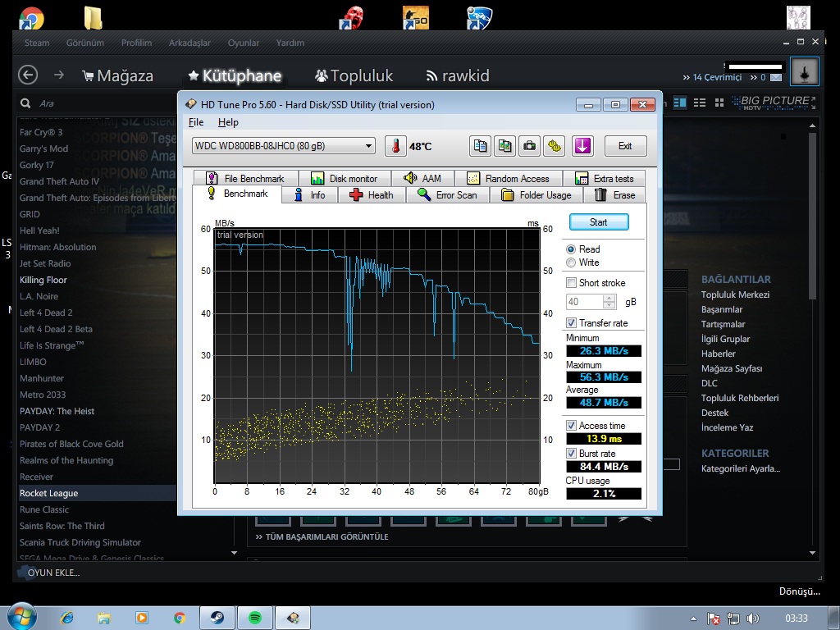Click the purple down-arrow icon
Image resolution: width=840 pixels, height=630 pixels.
click(582, 146)
